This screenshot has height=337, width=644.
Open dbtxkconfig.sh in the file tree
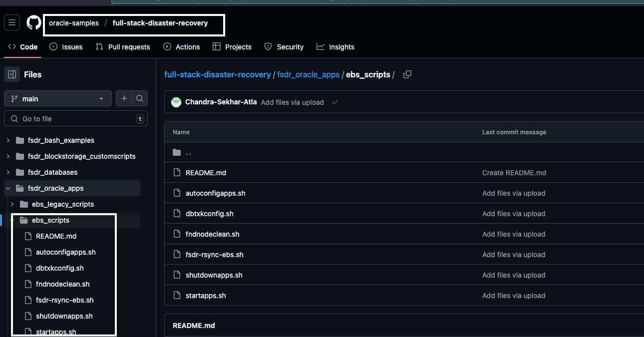coord(60,268)
